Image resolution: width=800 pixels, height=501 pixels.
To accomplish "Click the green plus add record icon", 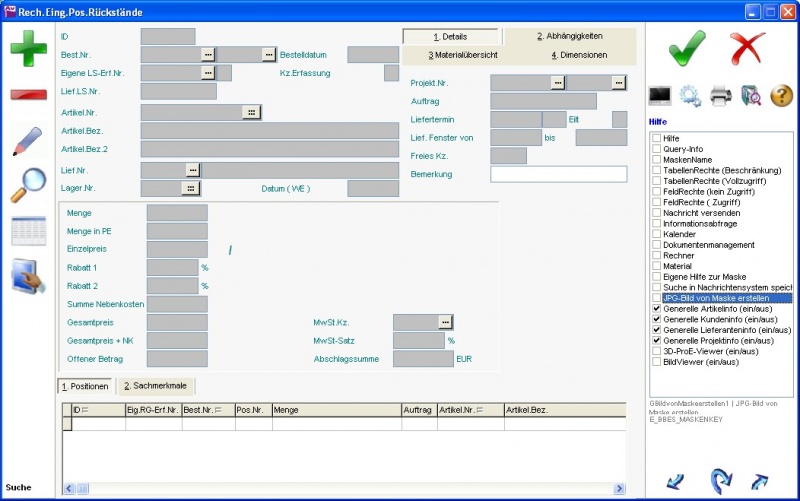I will [x=28, y=48].
